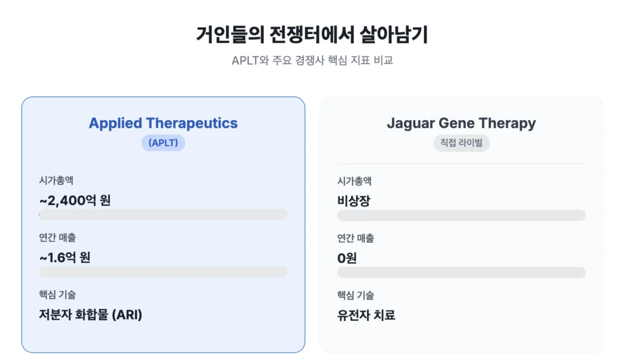This screenshot has width=622, height=364.
Task: Click the 시가총액 label in Applied Therapeutics card
Action: (56, 180)
